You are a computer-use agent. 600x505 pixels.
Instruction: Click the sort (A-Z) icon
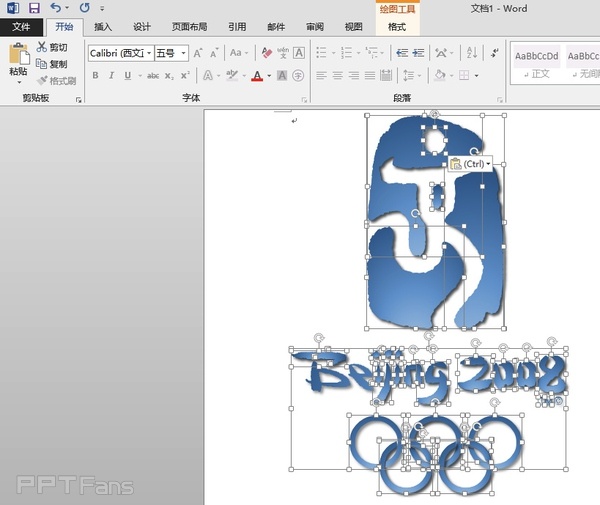click(471, 52)
